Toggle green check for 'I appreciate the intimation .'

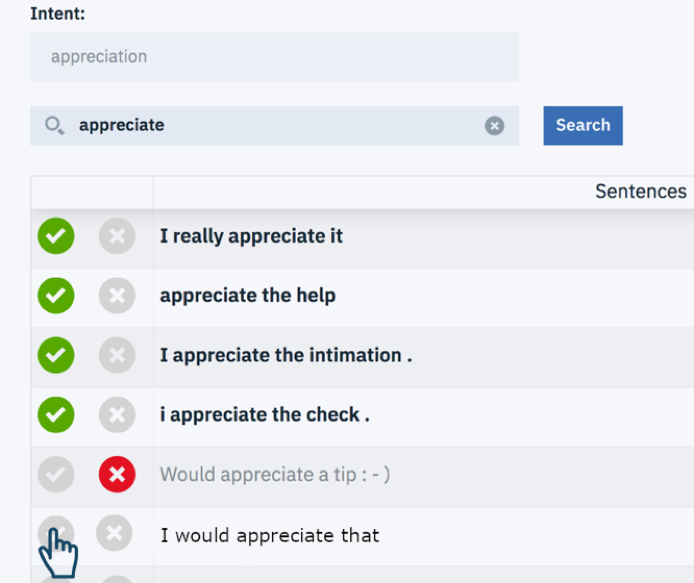pyautogui.click(x=56, y=355)
